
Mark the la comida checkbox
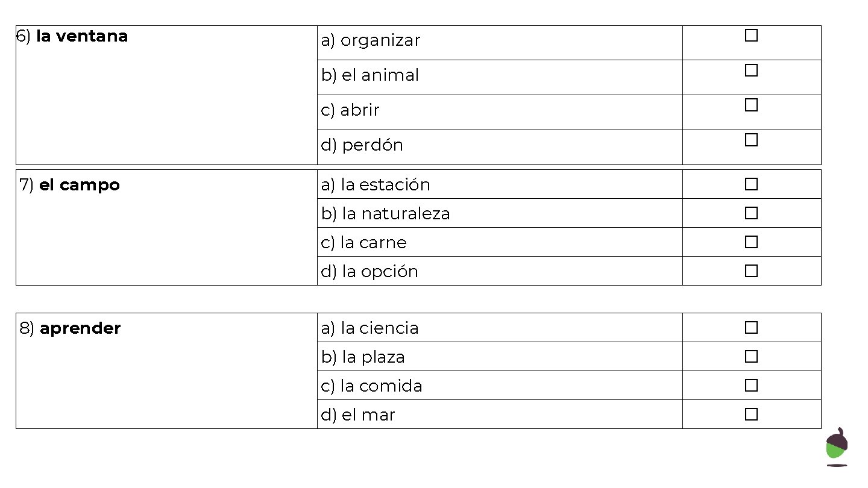(x=751, y=386)
